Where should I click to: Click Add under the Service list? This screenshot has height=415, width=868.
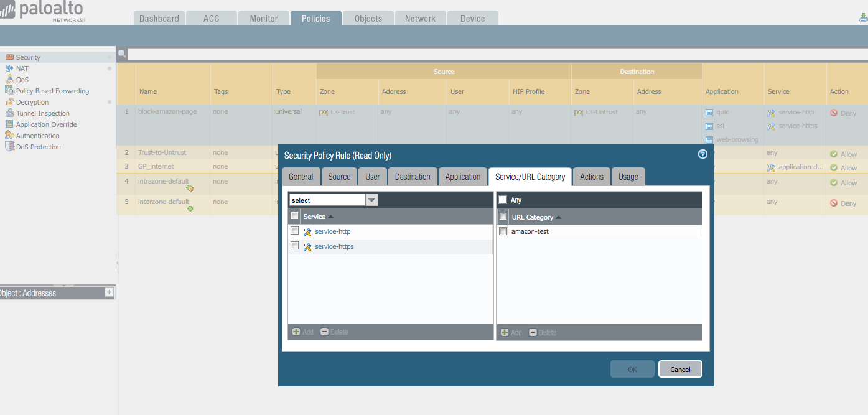[x=303, y=332]
